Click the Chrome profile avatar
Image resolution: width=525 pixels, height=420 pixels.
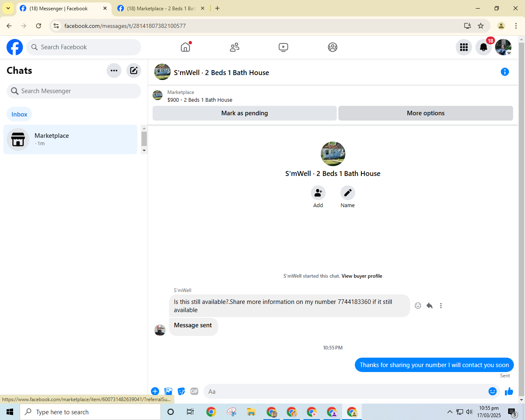click(x=501, y=26)
